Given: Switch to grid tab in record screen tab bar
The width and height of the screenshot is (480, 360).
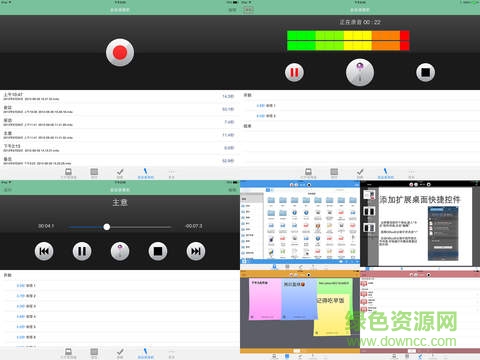Looking at the screenshot, I should [94, 173].
